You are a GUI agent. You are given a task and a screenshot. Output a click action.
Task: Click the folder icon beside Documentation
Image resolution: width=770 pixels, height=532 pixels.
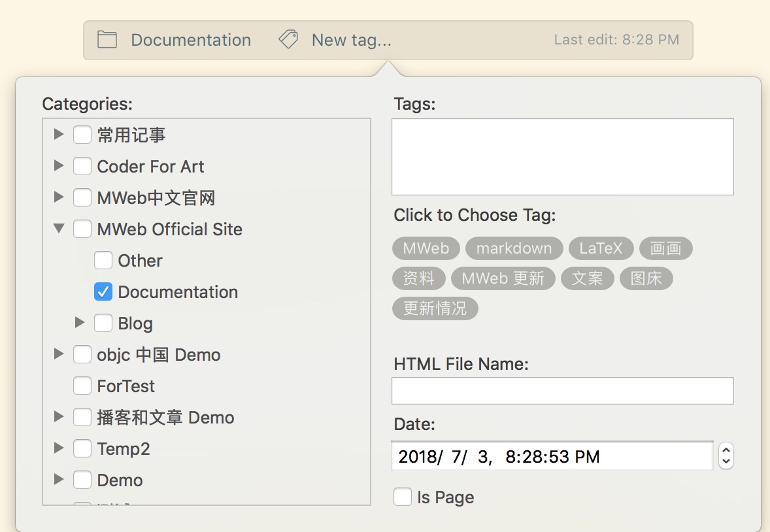pos(107,40)
